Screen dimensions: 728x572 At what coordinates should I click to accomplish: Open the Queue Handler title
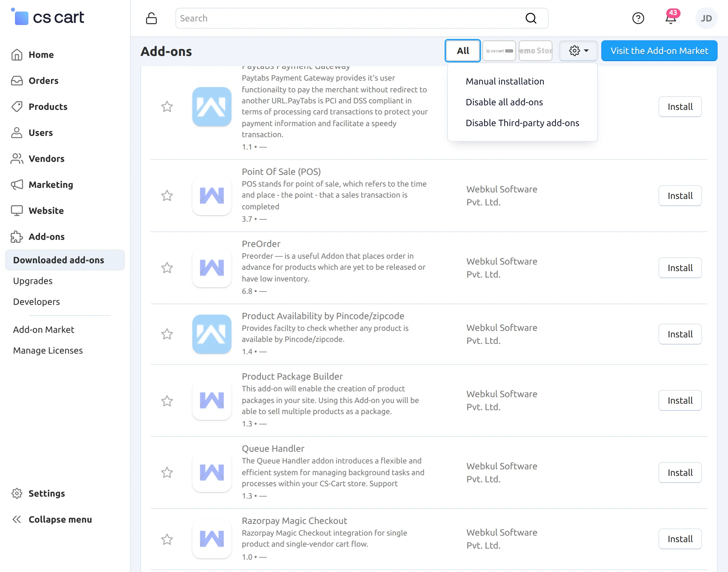tap(273, 448)
